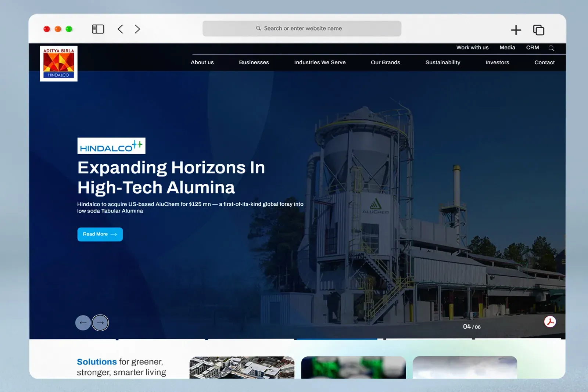Click the Read More button

(x=100, y=234)
